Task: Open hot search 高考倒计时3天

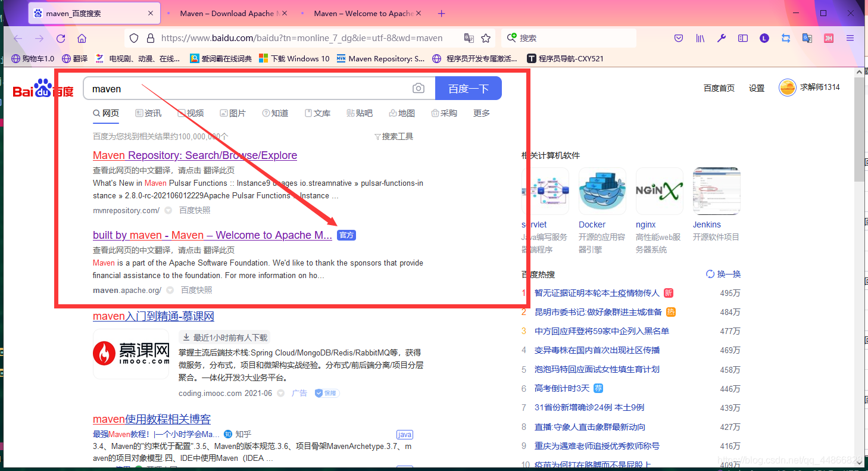Action: point(562,388)
